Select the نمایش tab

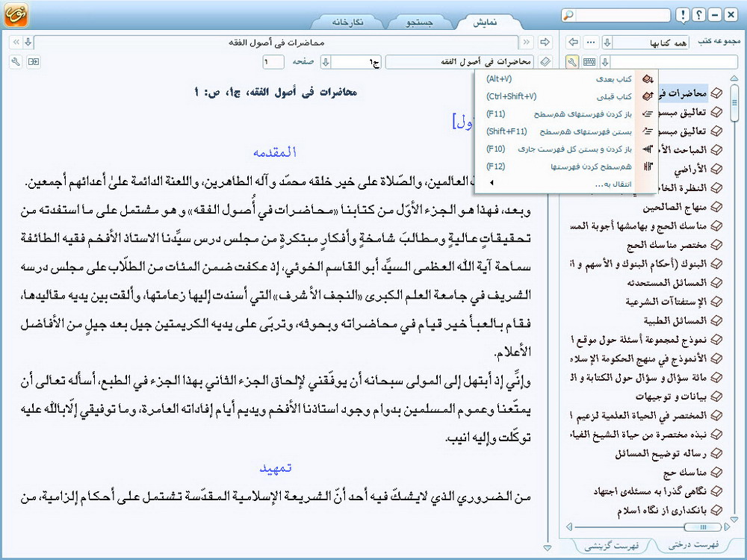click(485, 22)
